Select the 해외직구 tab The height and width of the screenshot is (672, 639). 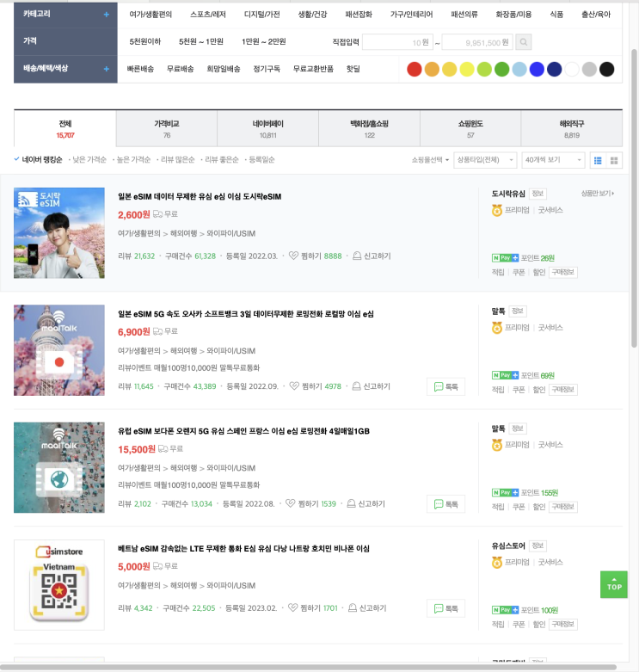click(x=572, y=128)
